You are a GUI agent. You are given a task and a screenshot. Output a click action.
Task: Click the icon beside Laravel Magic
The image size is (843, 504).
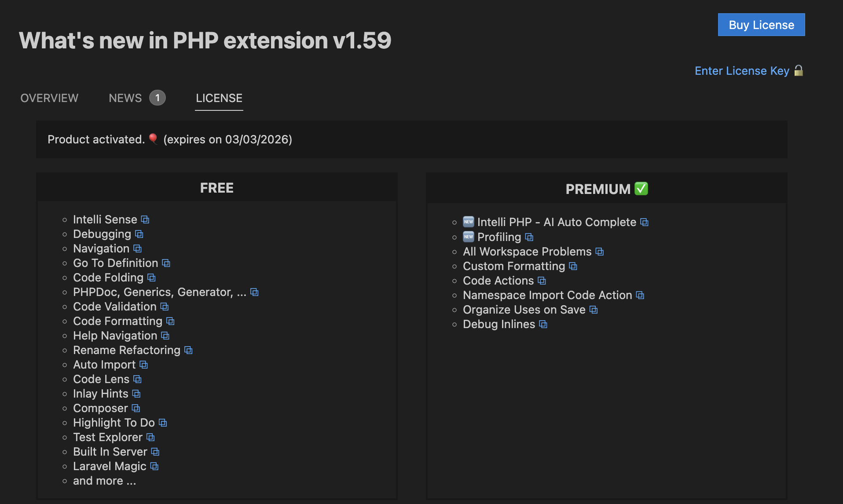click(x=154, y=466)
